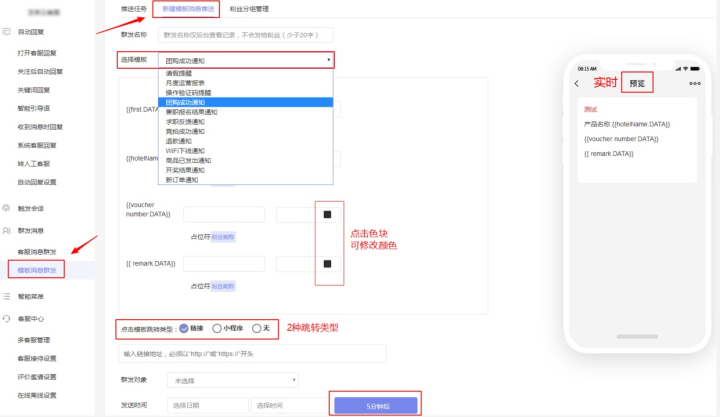
Task: Click the 触发会话 sidebar icon
Action: click(6, 208)
